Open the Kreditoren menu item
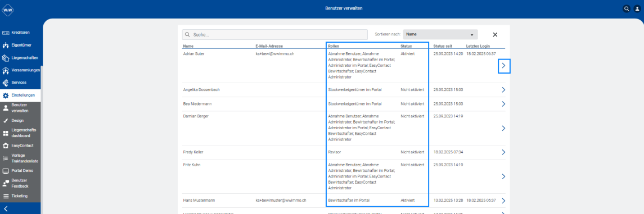This screenshot has height=214, width=644. point(20,33)
